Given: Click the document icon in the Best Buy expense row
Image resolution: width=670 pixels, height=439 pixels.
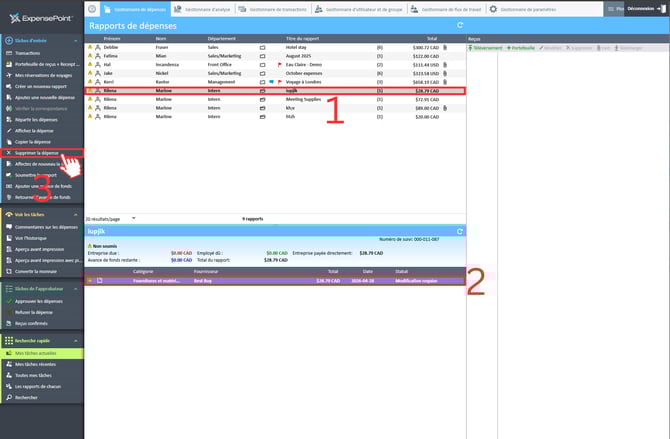Looking at the screenshot, I should [100, 280].
